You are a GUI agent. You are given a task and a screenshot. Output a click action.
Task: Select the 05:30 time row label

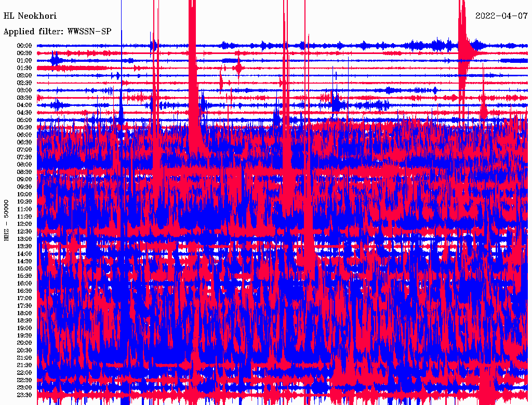pos(24,127)
